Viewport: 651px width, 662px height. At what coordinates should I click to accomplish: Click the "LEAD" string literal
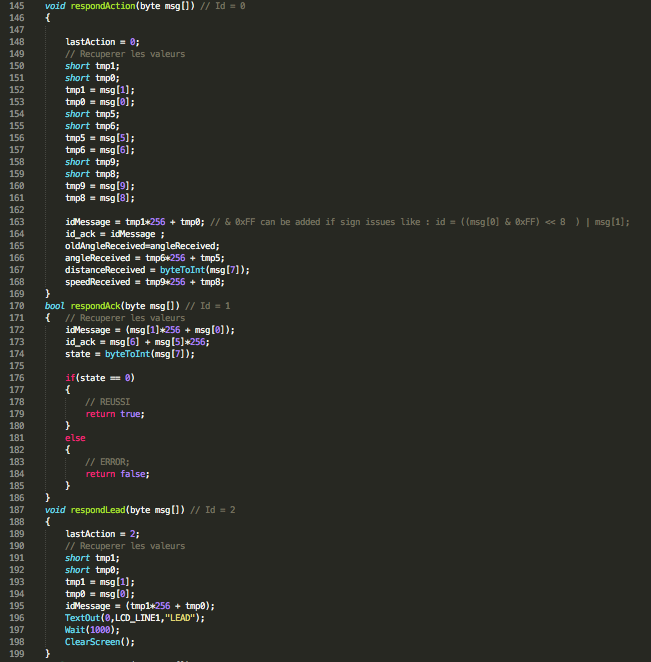point(180,618)
